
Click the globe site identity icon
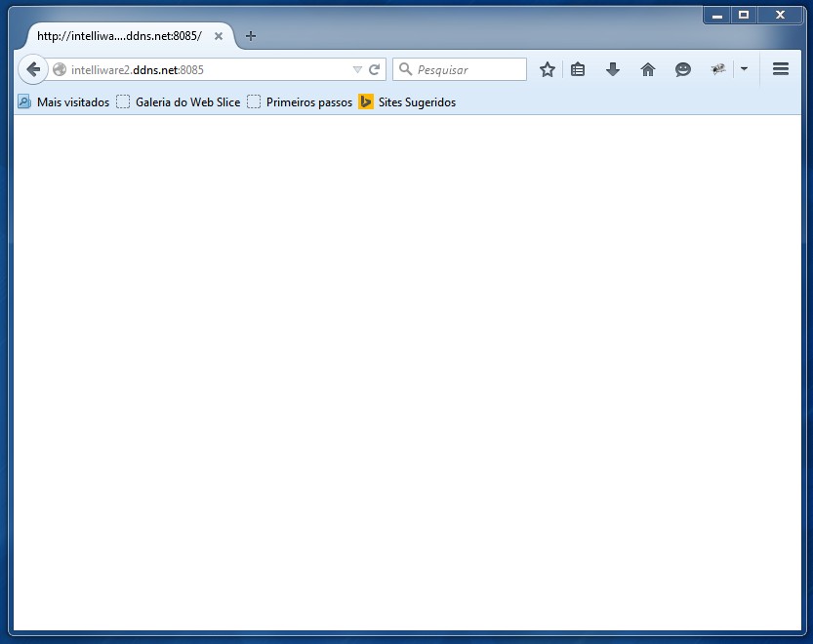coord(60,69)
